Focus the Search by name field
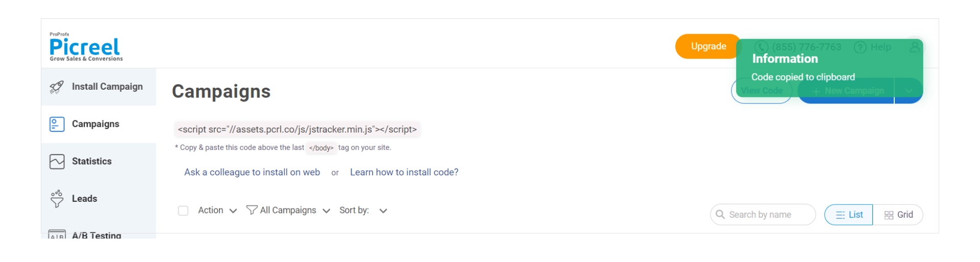The width and height of the screenshot is (980, 262). point(768,215)
